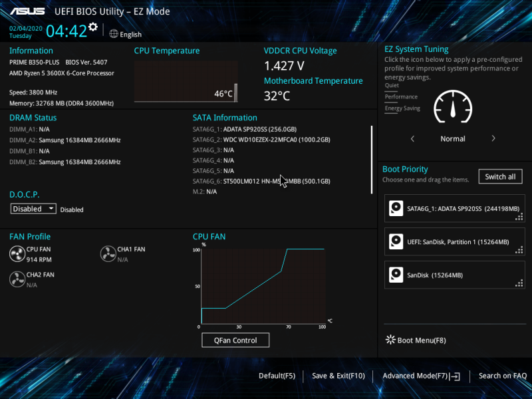Viewport: 532px width, 399px height.
Task: Click the EZ System Tuning gauge icon
Action: click(x=453, y=106)
